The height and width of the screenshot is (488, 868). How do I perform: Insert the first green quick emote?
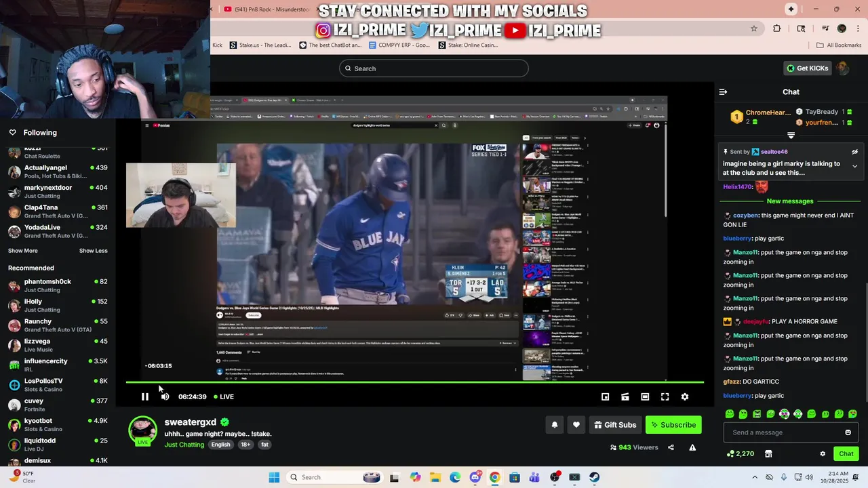pos(730,414)
